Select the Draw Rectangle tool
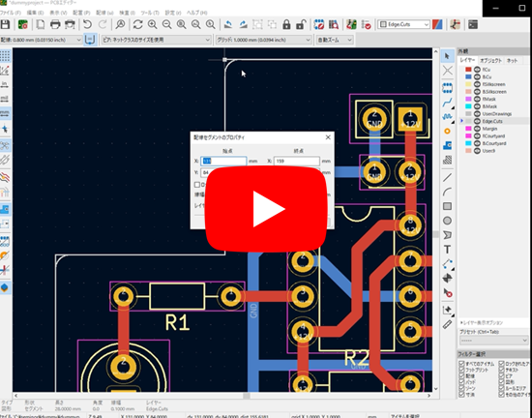 pos(447,206)
